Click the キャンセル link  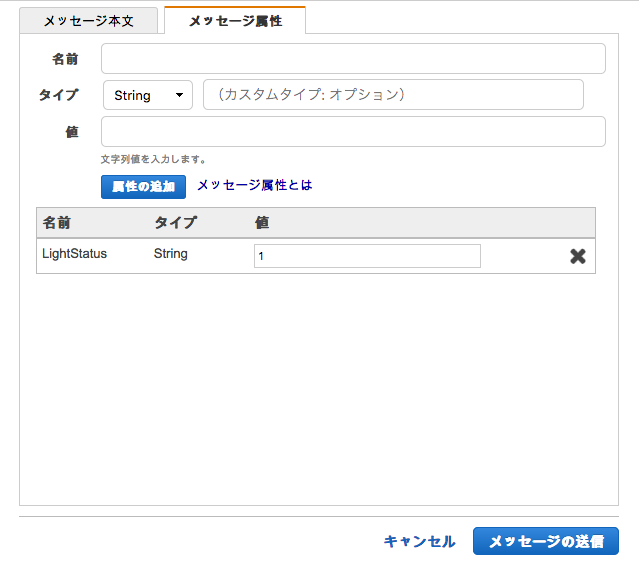tap(419, 541)
